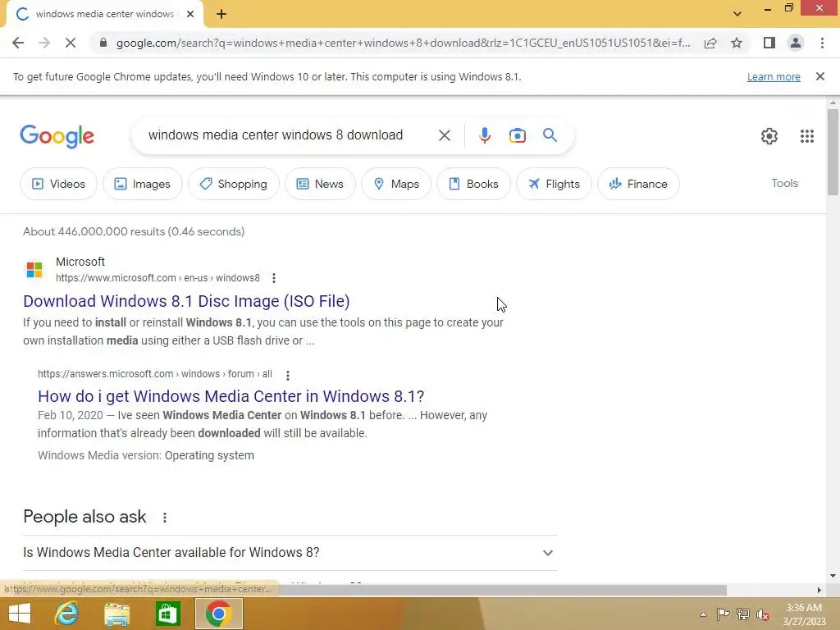The width and height of the screenshot is (840, 630).
Task: Open the muted volume tray icon
Action: (x=763, y=614)
